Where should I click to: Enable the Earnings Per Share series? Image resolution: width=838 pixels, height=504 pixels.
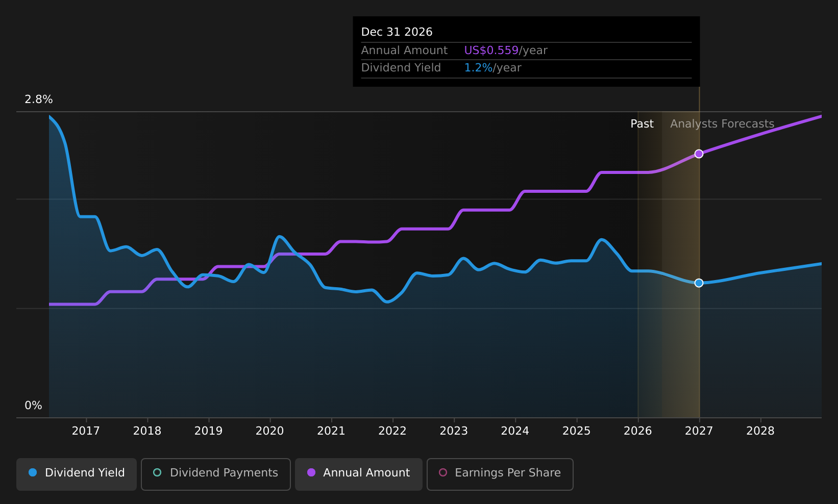click(500, 474)
